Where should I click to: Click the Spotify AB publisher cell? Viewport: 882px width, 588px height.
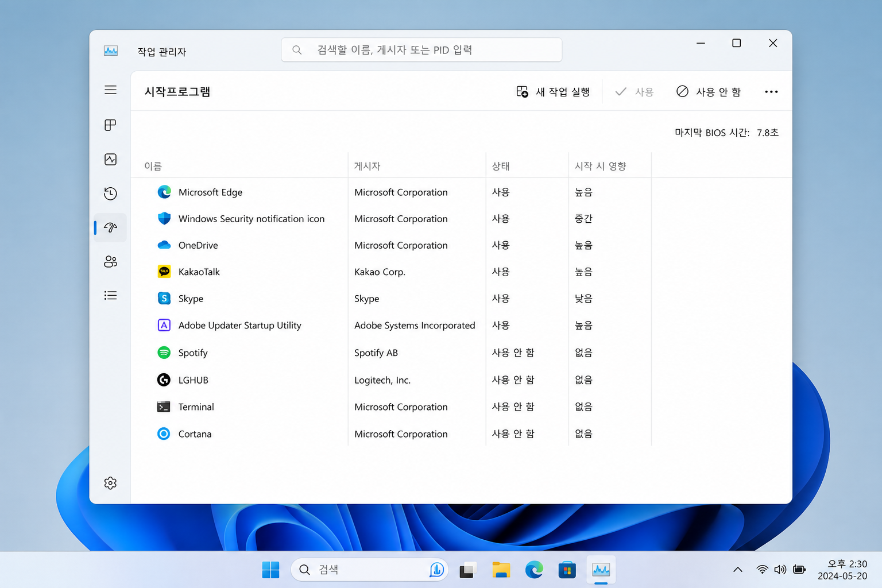(376, 353)
